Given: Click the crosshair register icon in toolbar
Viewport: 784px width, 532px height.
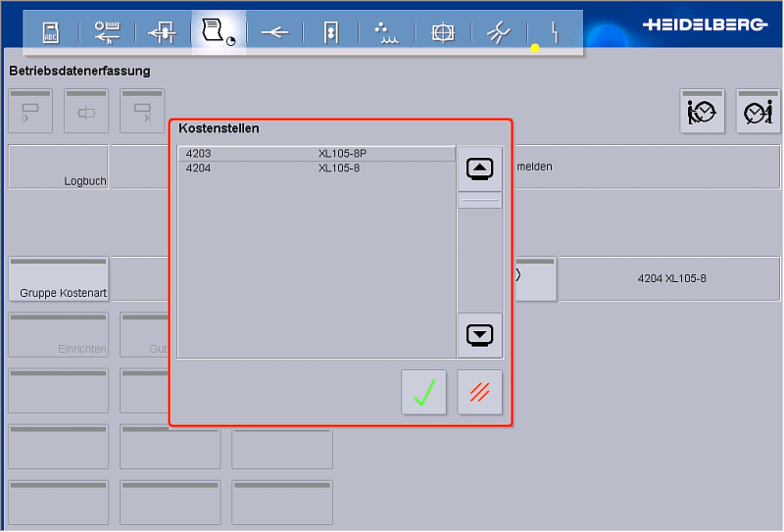Looking at the screenshot, I should coord(443,33).
